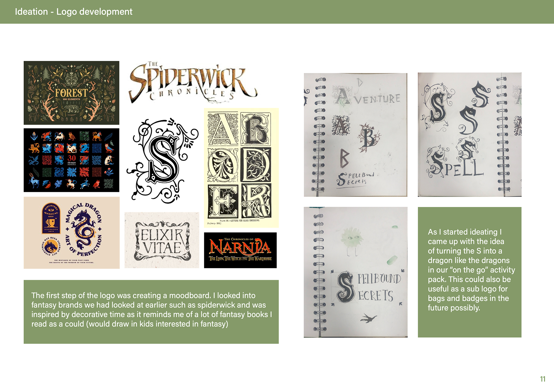Click the Elixir Vitae framed logo
Screen dimensions: 554x392
pyautogui.click(x=162, y=240)
